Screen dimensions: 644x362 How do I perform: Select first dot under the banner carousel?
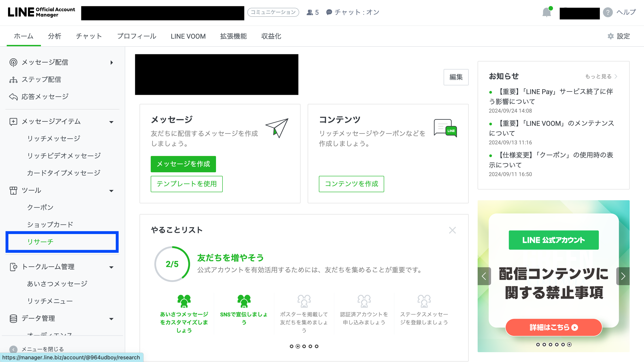[x=538, y=345]
